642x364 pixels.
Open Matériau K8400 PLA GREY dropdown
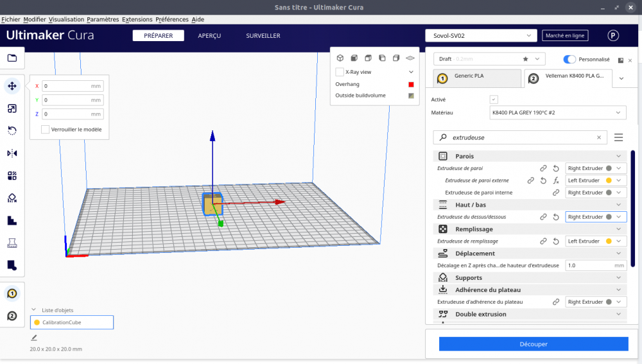point(558,112)
